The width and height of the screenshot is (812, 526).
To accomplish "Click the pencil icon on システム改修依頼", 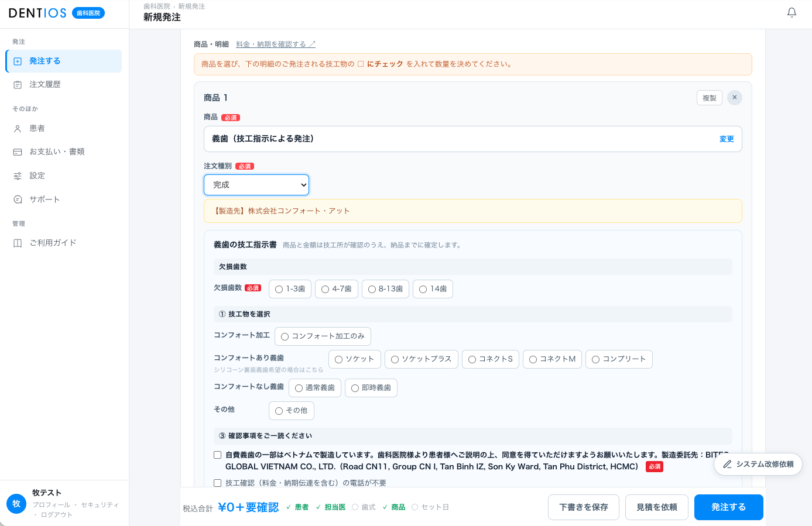I will [x=727, y=465].
